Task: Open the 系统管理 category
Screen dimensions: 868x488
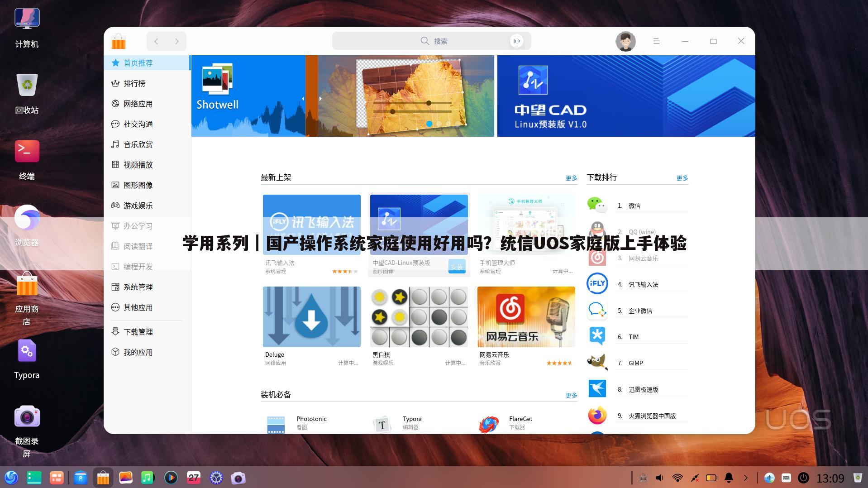Action: [x=147, y=287]
